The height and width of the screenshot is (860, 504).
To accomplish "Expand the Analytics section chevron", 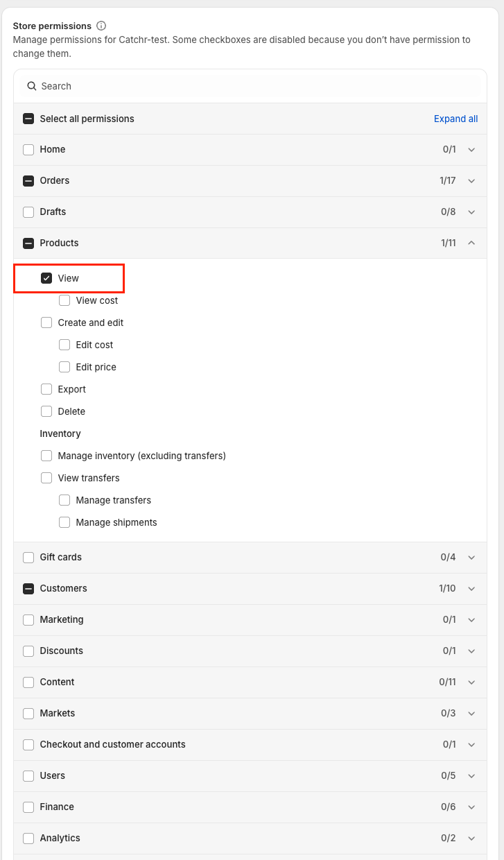I will click(471, 838).
